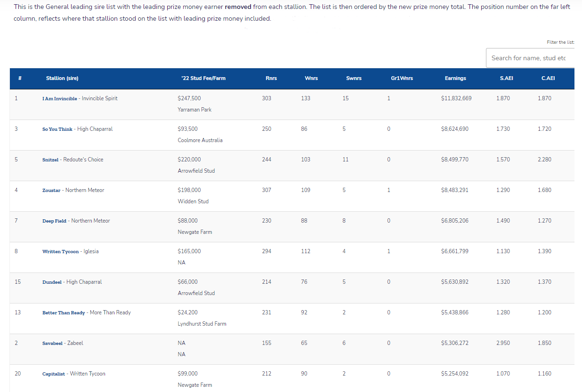The image size is (582, 392).
Task: Sort table by C.AEI column header
Action: coord(548,78)
